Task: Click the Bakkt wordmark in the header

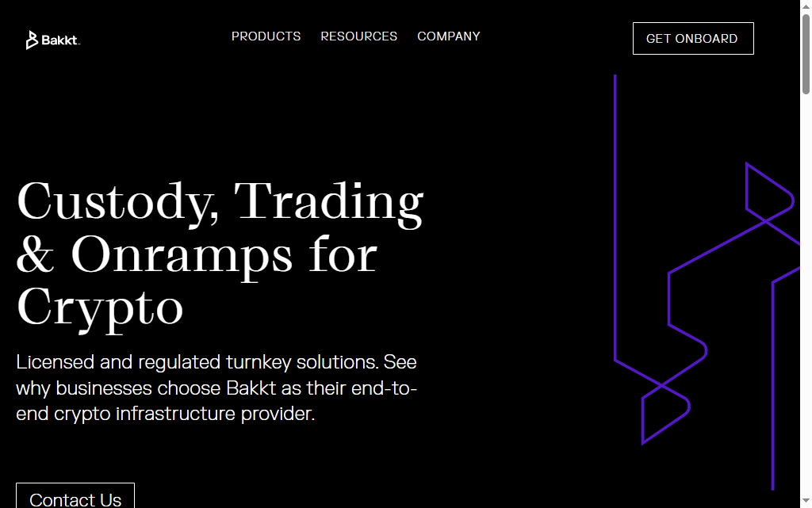Action: coord(62,40)
